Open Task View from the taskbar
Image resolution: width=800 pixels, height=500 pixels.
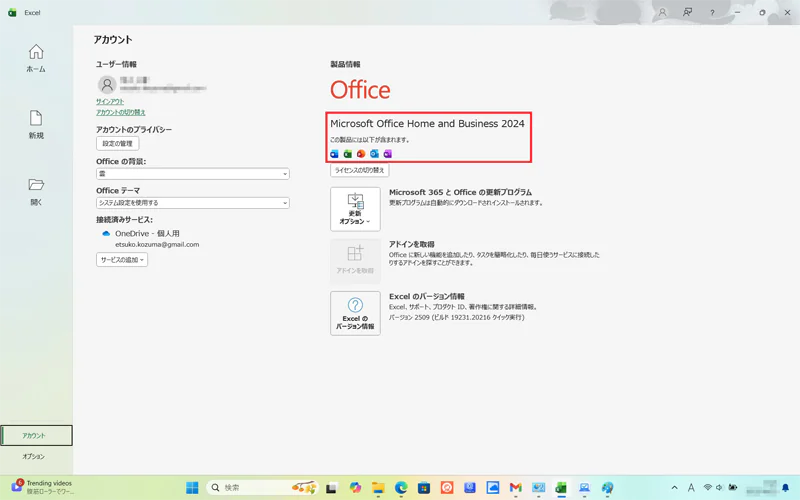332,488
